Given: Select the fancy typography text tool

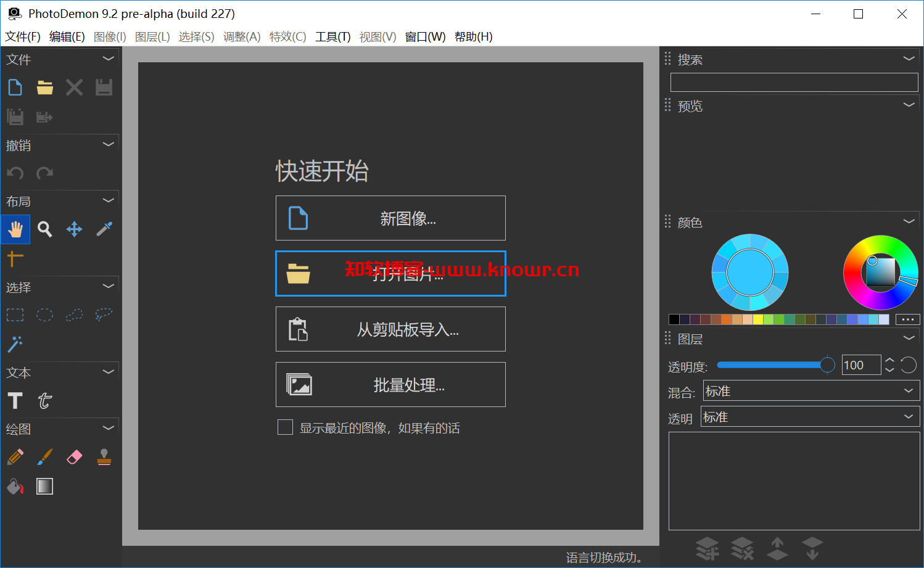Looking at the screenshot, I should tap(45, 401).
